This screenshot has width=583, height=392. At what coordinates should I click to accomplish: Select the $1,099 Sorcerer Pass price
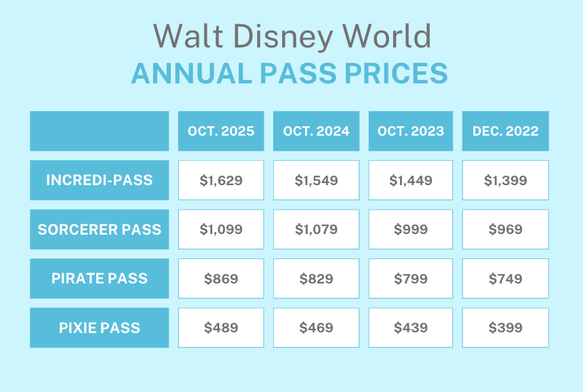tap(221, 229)
